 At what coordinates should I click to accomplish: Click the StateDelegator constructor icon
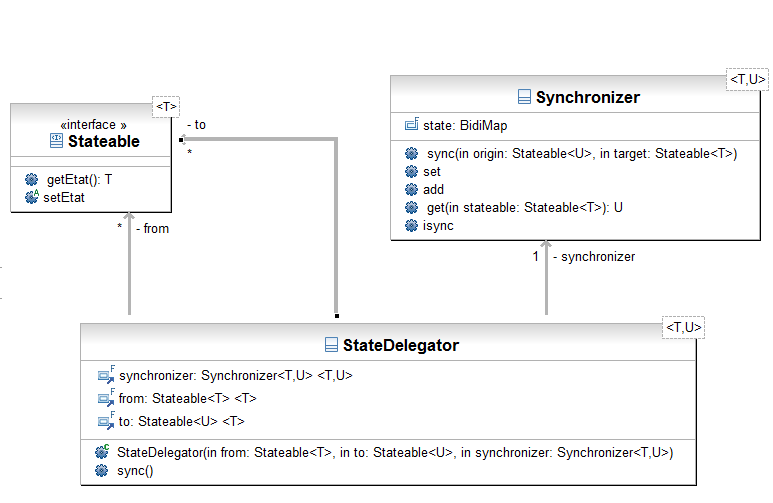[x=102, y=451]
